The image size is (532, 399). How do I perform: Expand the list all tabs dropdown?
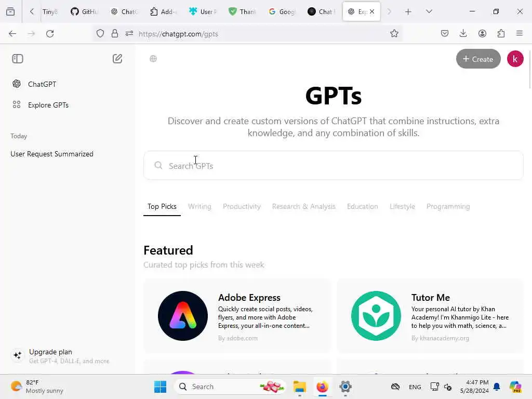click(x=429, y=12)
